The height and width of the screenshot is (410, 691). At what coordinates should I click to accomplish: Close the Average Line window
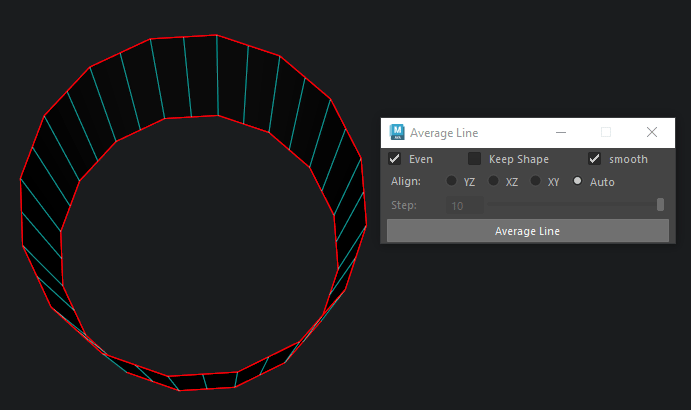pyautogui.click(x=652, y=132)
